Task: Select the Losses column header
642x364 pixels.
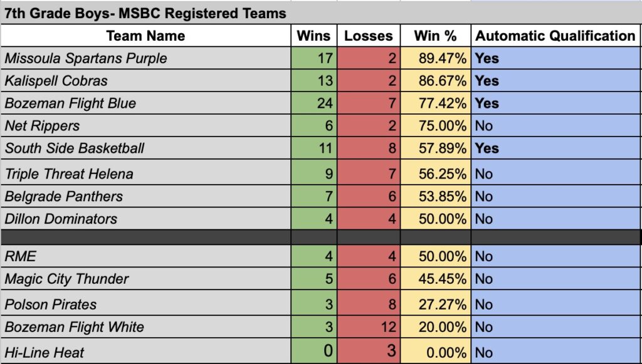Action: pos(369,36)
